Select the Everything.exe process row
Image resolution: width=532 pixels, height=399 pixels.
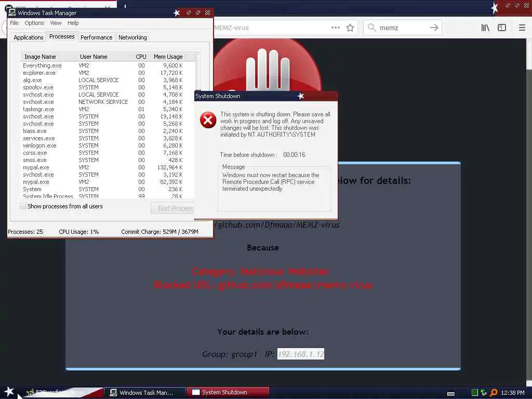(x=108, y=65)
